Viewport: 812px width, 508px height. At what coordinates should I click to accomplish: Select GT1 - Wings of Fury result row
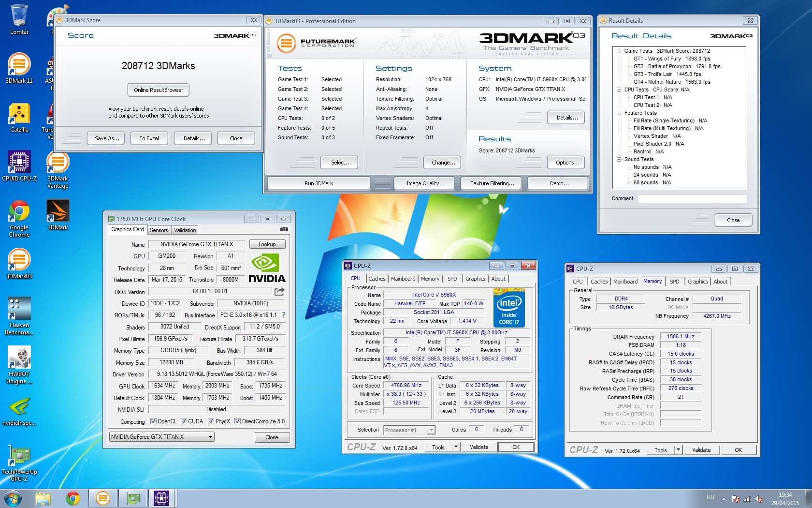point(672,59)
